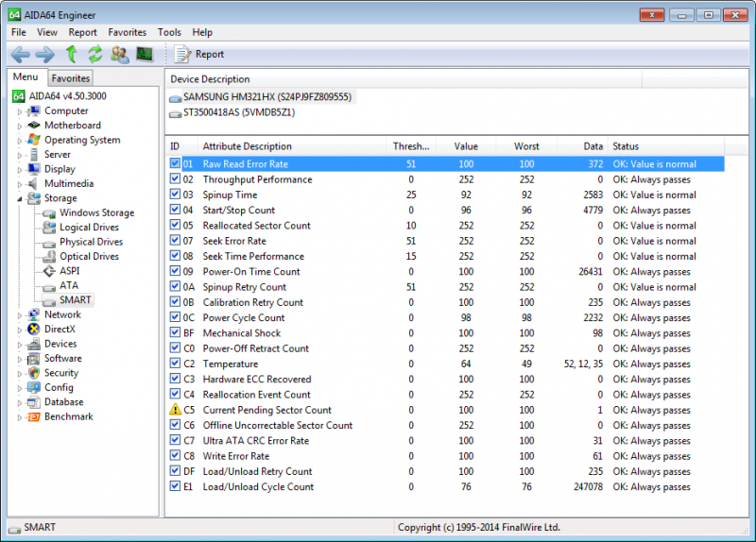This screenshot has width=756, height=542.
Task: Switch to the Favorites tab
Action: pyautogui.click(x=71, y=78)
